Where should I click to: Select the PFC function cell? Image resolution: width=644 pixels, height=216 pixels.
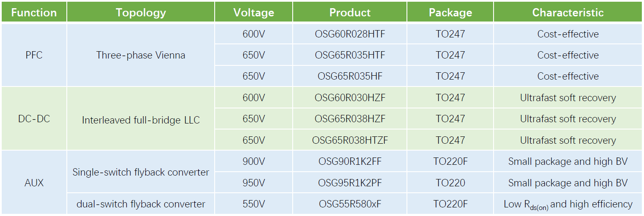(x=34, y=55)
